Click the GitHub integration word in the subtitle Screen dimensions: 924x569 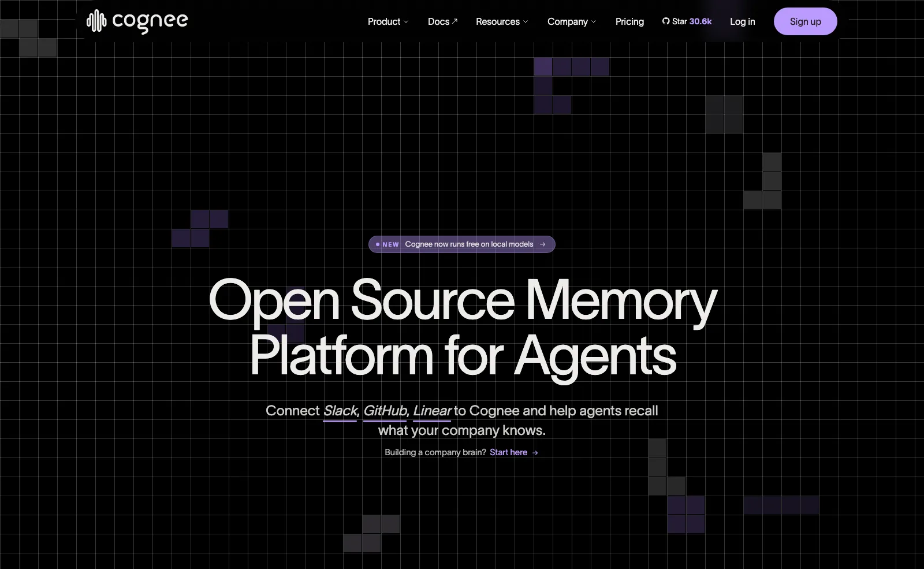tap(386, 411)
